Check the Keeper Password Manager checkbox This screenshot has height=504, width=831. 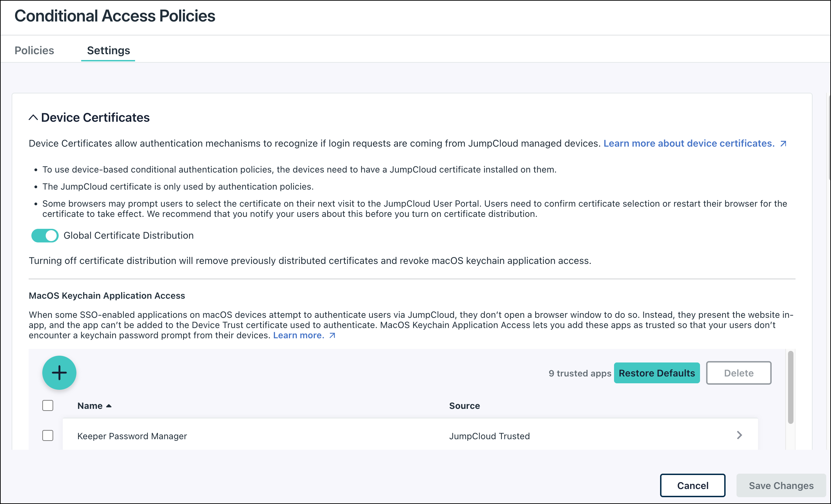pyautogui.click(x=47, y=435)
